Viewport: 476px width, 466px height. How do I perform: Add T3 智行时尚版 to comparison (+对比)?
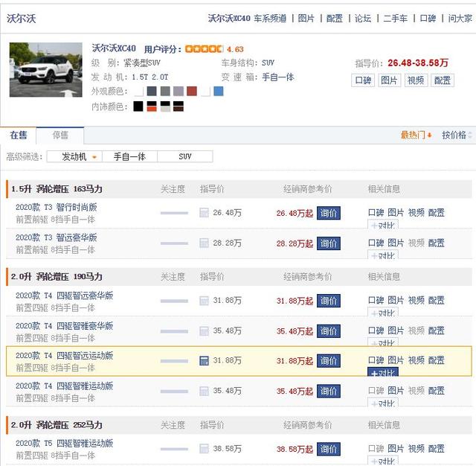click(x=383, y=225)
